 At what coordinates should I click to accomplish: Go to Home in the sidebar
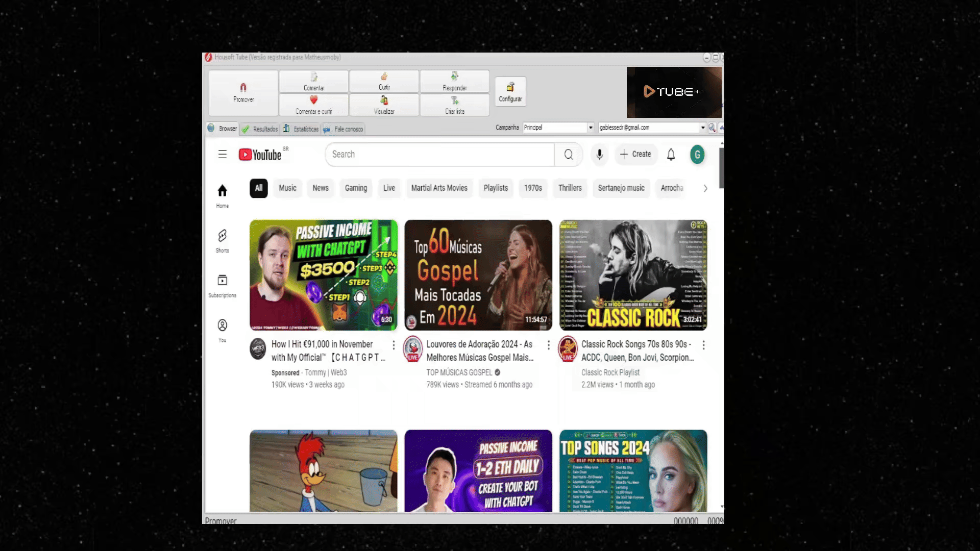coord(223,196)
